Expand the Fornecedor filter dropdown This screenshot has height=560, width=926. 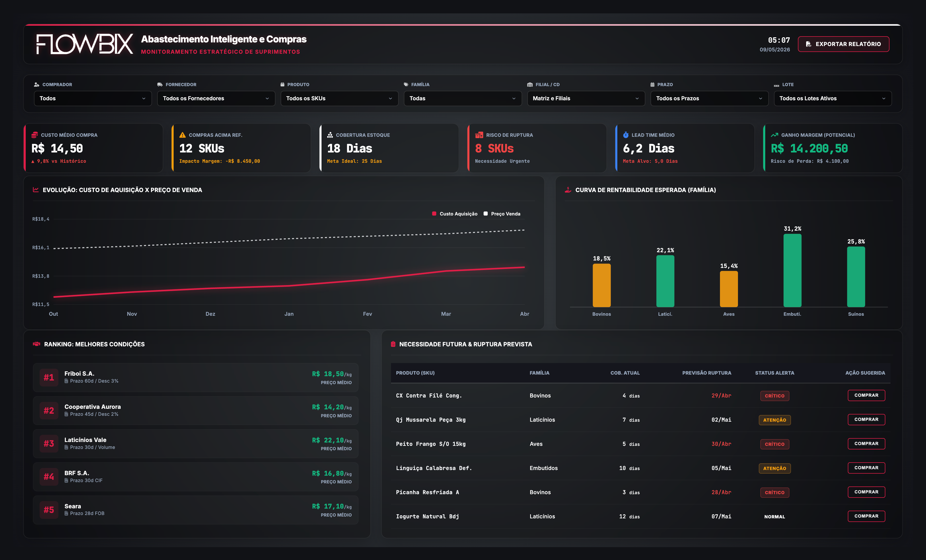(x=216, y=98)
